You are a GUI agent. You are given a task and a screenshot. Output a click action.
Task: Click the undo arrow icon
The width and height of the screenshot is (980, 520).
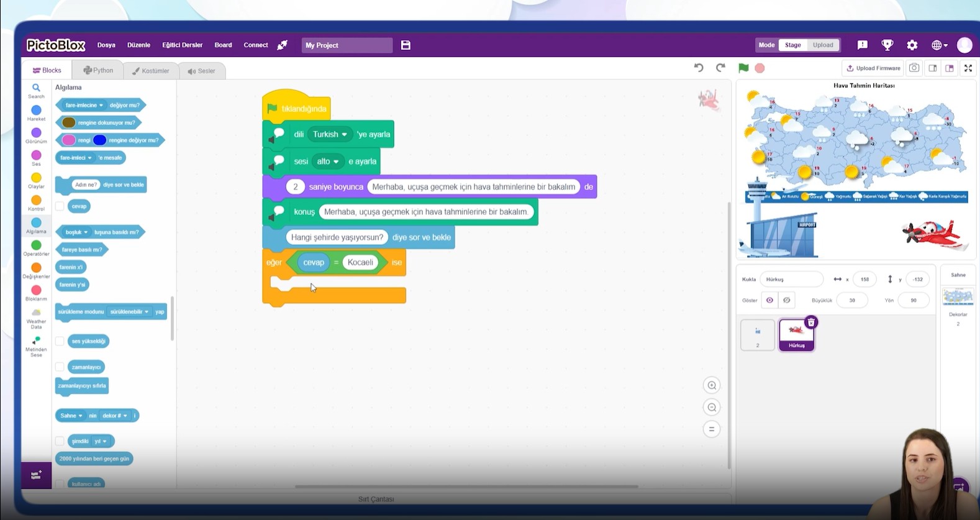(699, 68)
